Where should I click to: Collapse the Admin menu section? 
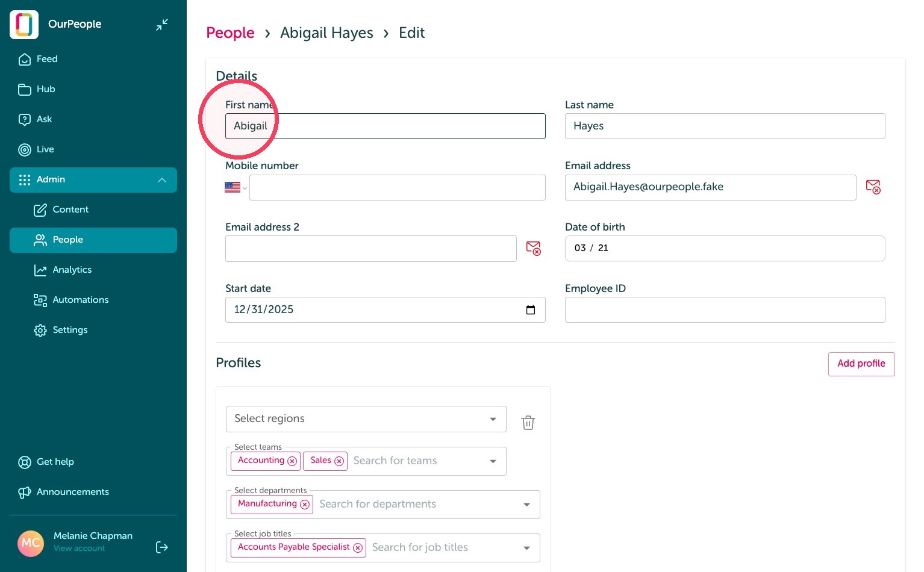point(162,180)
